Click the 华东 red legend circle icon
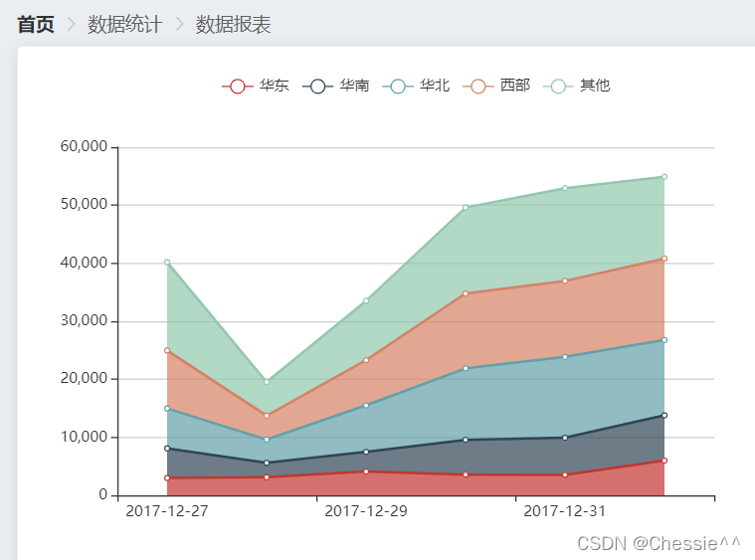 tap(238, 87)
